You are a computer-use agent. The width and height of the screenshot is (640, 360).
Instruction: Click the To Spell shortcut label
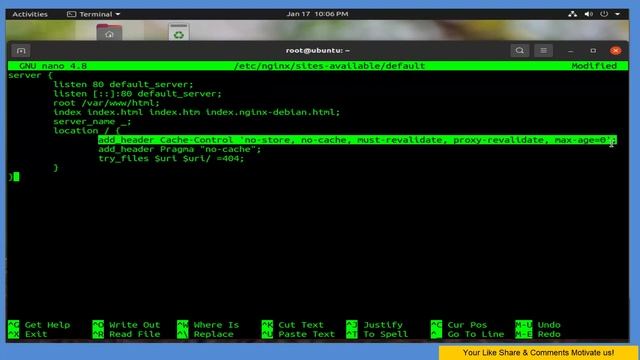[x=385, y=334]
